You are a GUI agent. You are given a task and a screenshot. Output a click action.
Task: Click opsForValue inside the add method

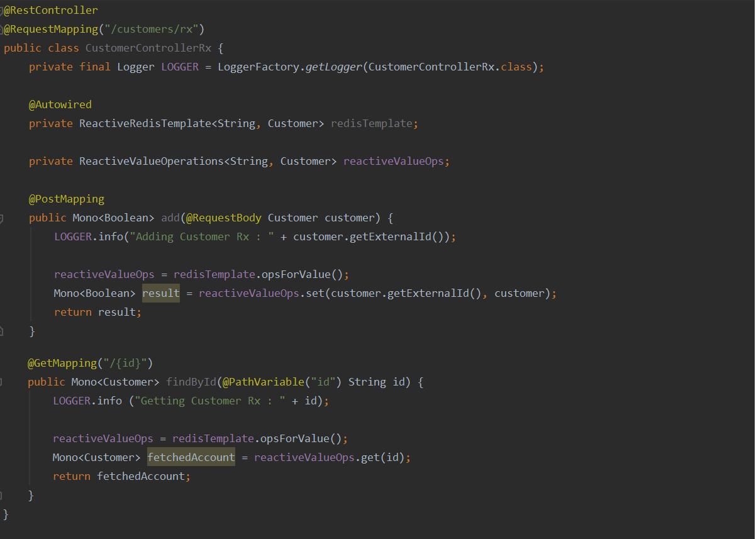[296, 274]
